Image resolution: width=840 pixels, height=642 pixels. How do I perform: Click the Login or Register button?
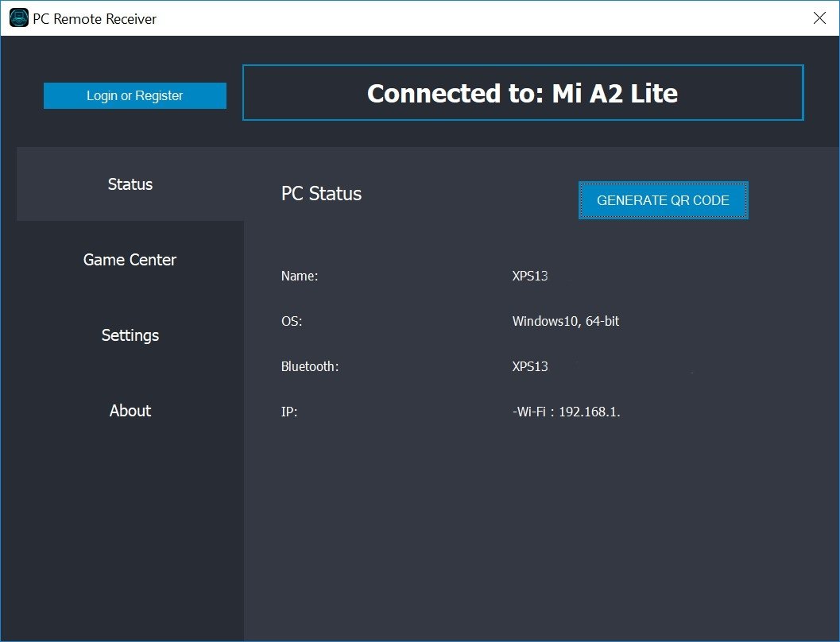pyautogui.click(x=135, y=95)
